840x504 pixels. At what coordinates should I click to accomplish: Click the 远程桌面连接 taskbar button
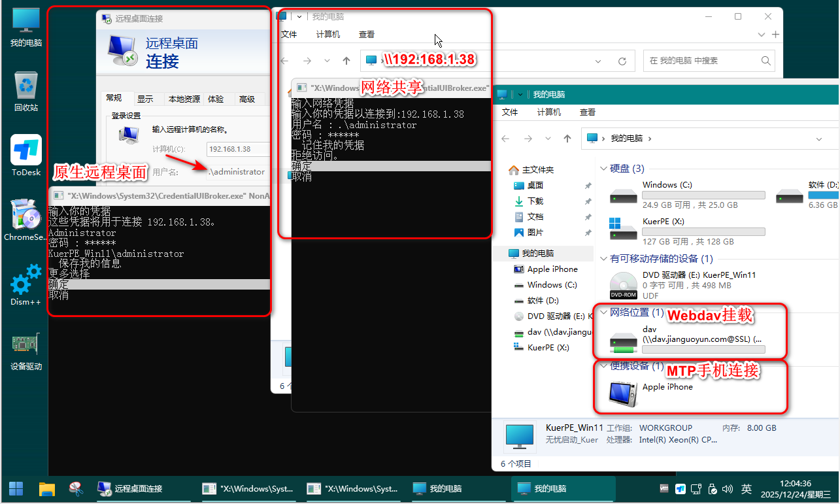[x=131, y=488]
